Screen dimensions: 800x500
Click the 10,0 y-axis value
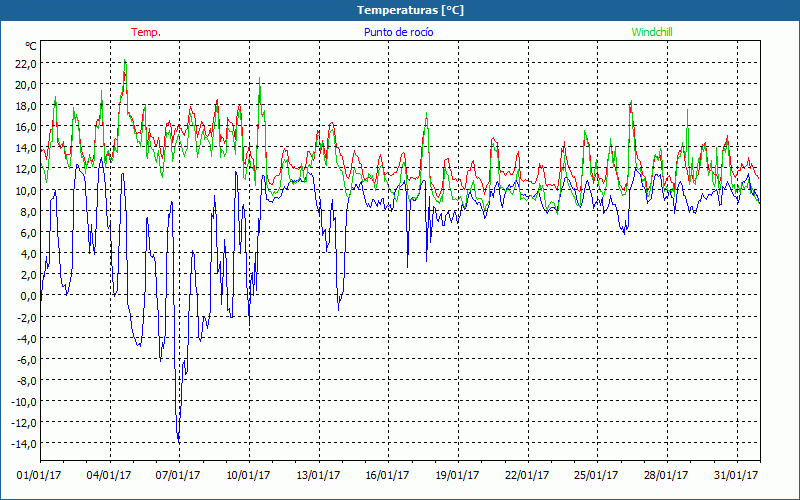tap(26, 190)
